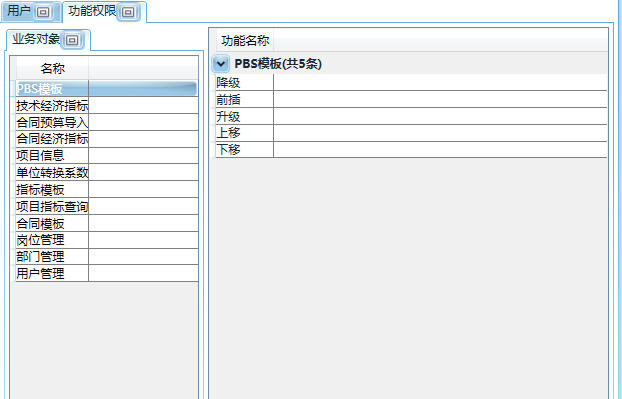Screen dimensions: 622x399
Task: Click the PBS模板(共5条) group header text
Action: pos(278,63)
